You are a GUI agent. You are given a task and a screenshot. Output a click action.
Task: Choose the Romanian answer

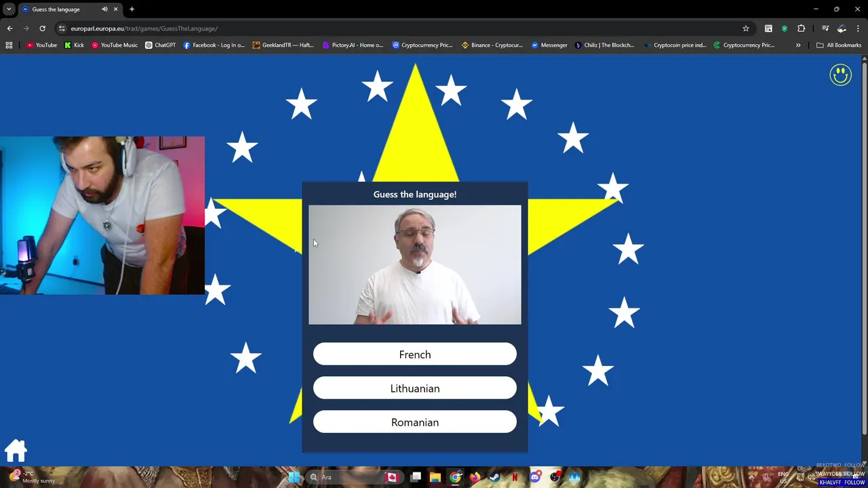(x=414, y=422)
